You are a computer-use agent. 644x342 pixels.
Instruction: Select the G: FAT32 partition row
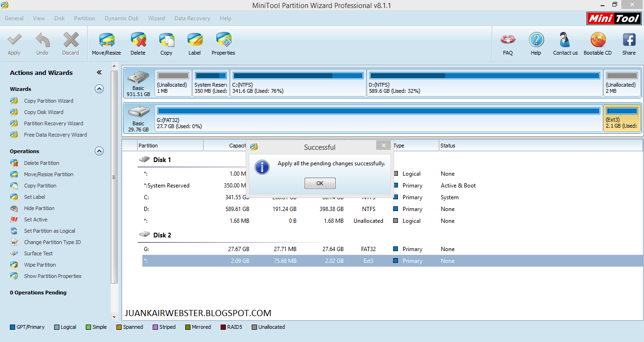[393, 249]
